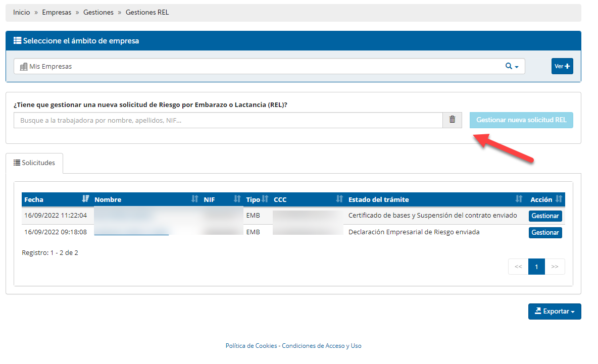
Task: Expand the Exportar dropdown button
Action: pyautogui.click(x=555, y=311)
